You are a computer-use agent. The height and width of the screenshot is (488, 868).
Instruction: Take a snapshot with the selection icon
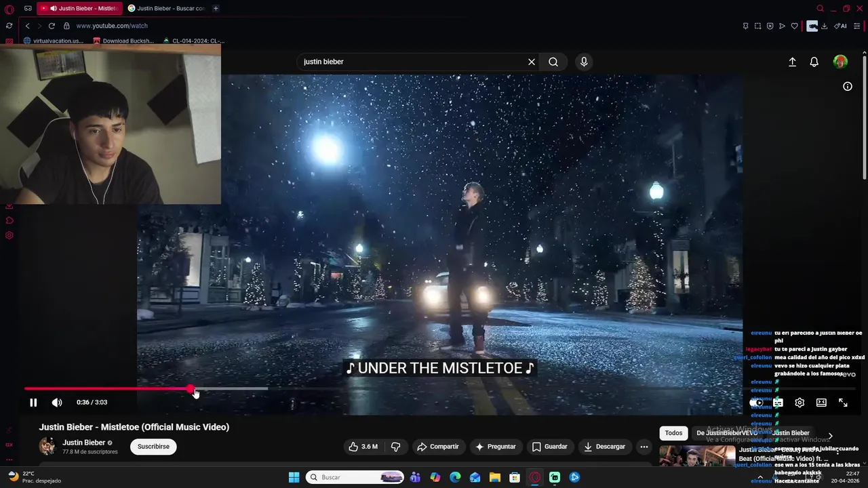(x=757, y=26)
